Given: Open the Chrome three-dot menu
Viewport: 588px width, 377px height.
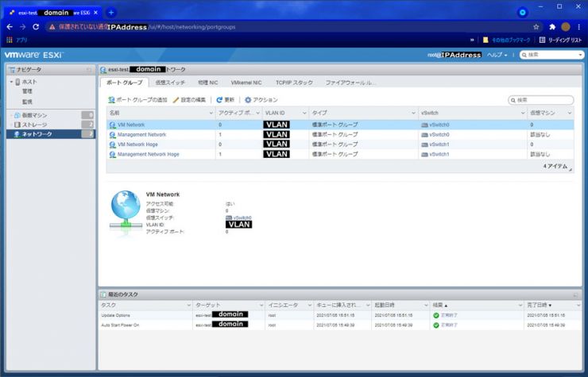Looking at the screenshot, I should [579, 27].
